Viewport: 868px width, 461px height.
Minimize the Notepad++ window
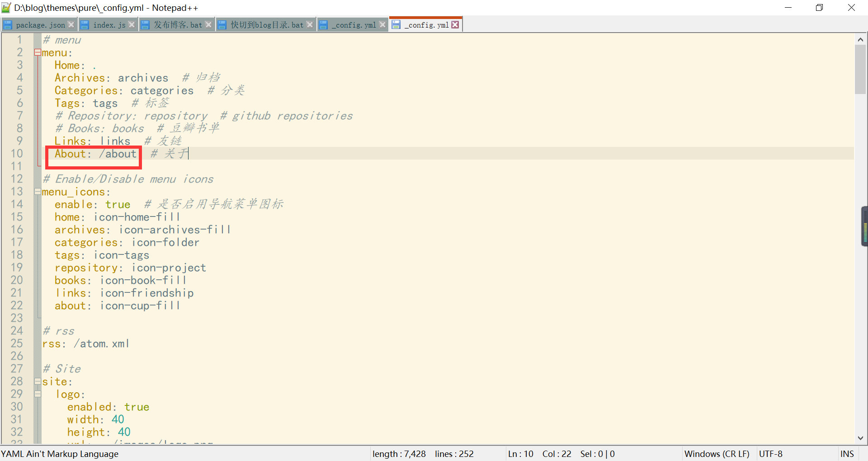point(788,8)
